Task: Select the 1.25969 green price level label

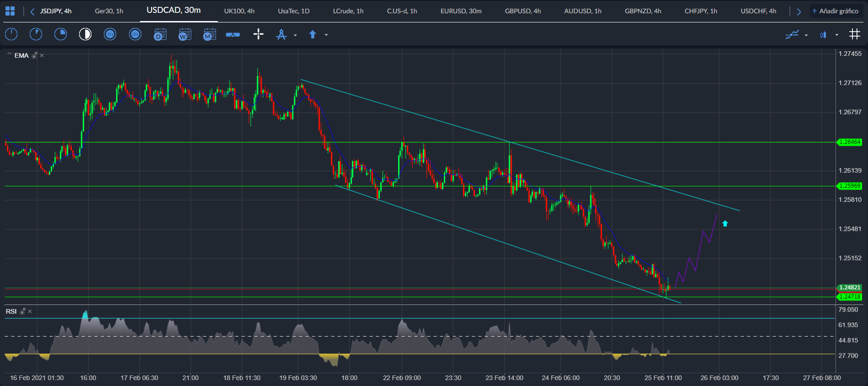Action: [850, 186]
